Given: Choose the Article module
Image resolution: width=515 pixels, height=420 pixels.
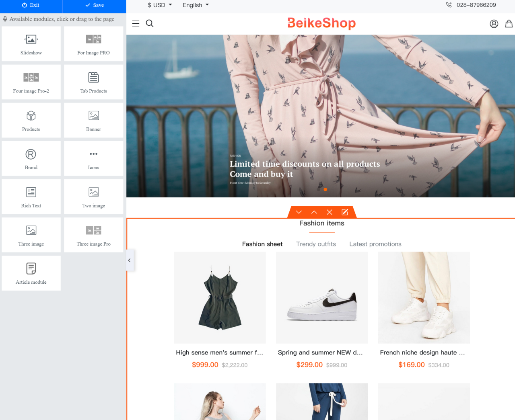Looking at the screenshot, I should coord(31,273).
